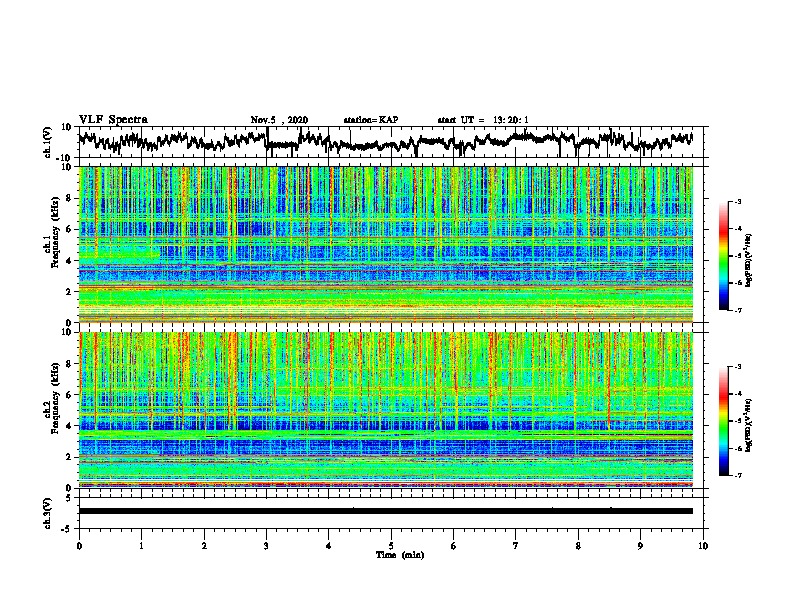Click the "-5" label on ch.2 color bar

tap(737, 421)
